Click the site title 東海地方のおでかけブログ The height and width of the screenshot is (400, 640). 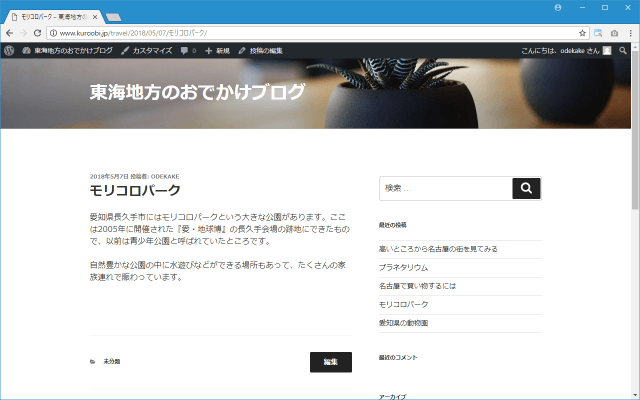pyautogui.click(x=197, y=92)
